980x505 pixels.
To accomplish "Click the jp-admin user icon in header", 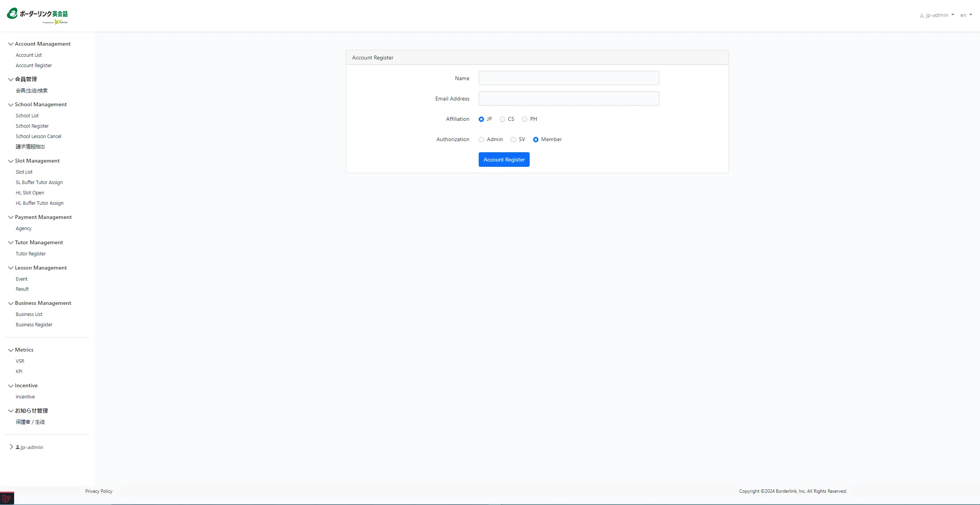I will [x=922, y=16].
